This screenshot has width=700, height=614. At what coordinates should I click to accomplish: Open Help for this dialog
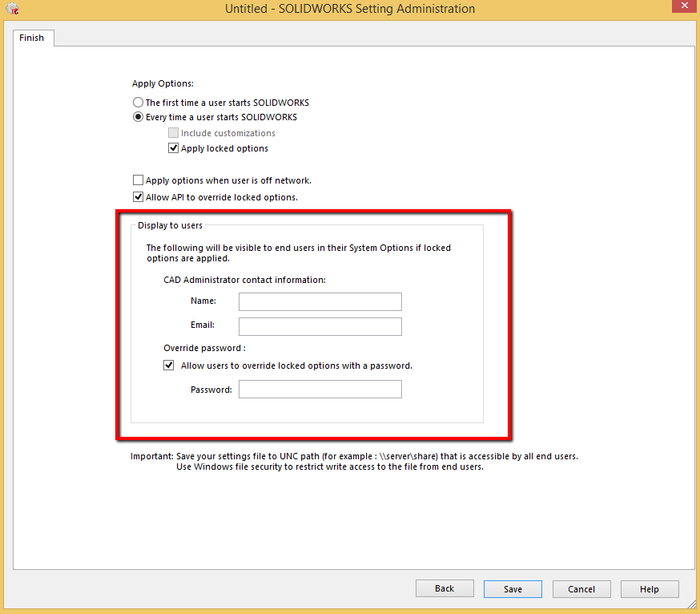[650, 589]
